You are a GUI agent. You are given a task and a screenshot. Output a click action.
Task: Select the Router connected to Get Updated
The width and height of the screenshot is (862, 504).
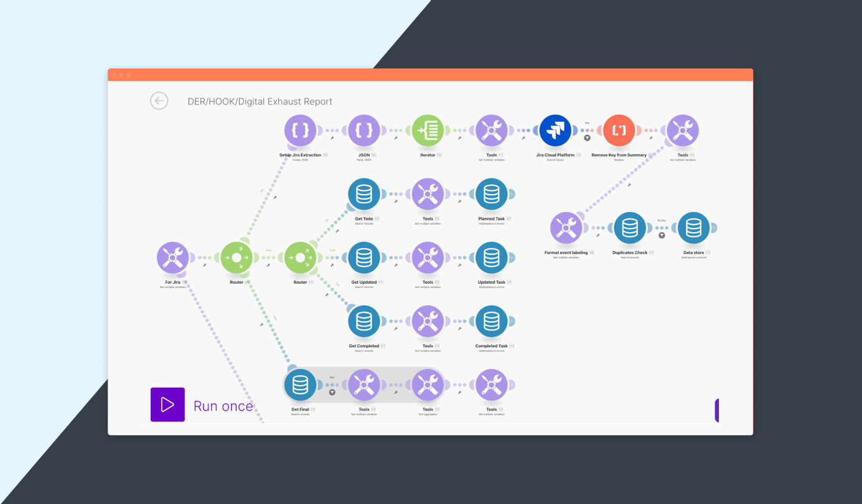pyautogui.click(x=301, y=258)
